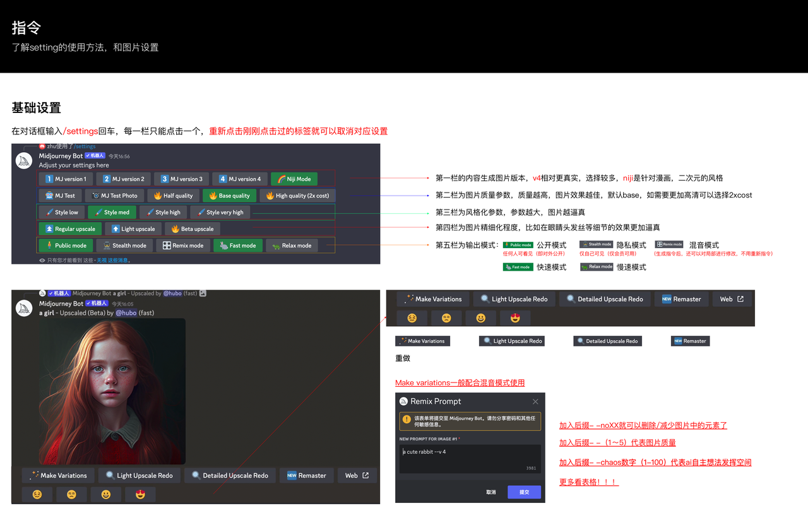This screenshot has width=808, height=532.
Task: Select the Stealth mode legend badge beside 隐私模式
Action: pyautogui.click(x=596, y=245)
